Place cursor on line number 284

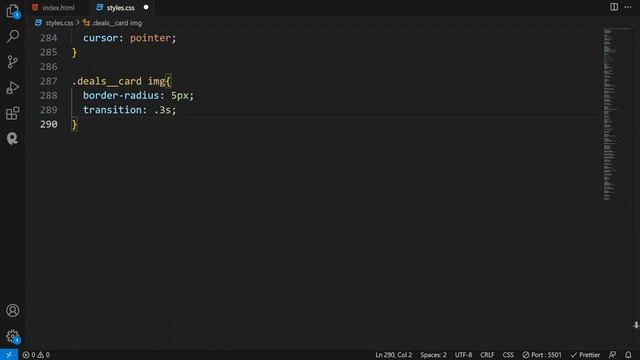click(49, 38)
